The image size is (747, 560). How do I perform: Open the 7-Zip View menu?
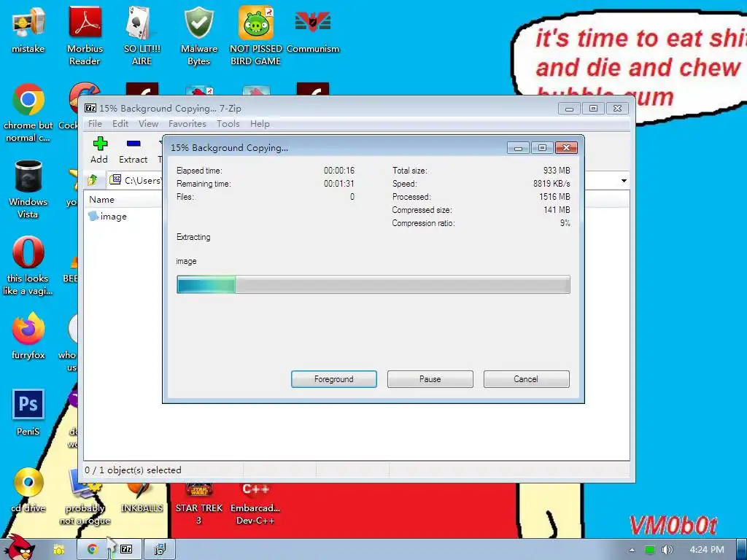[x=148, y=124]
